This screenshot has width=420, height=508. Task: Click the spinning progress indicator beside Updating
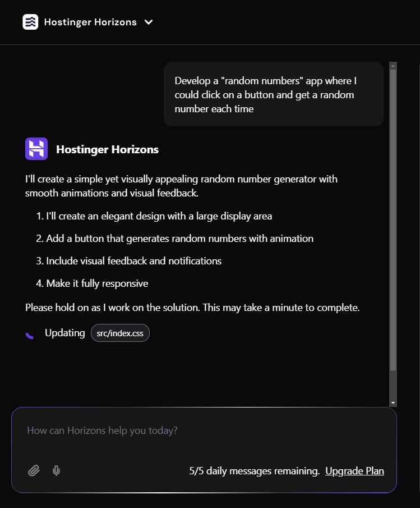point(30,334)
